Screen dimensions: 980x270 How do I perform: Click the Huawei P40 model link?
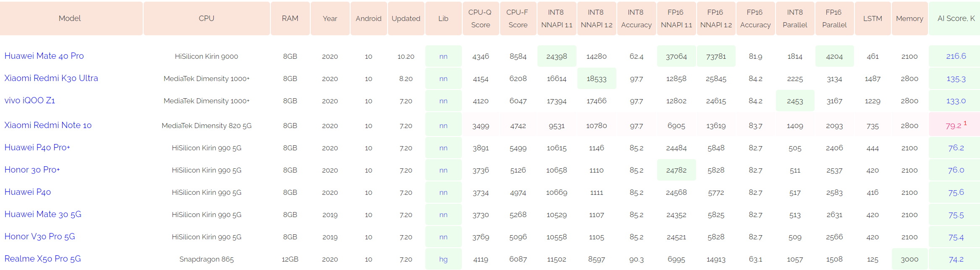[x=28, y=192]
